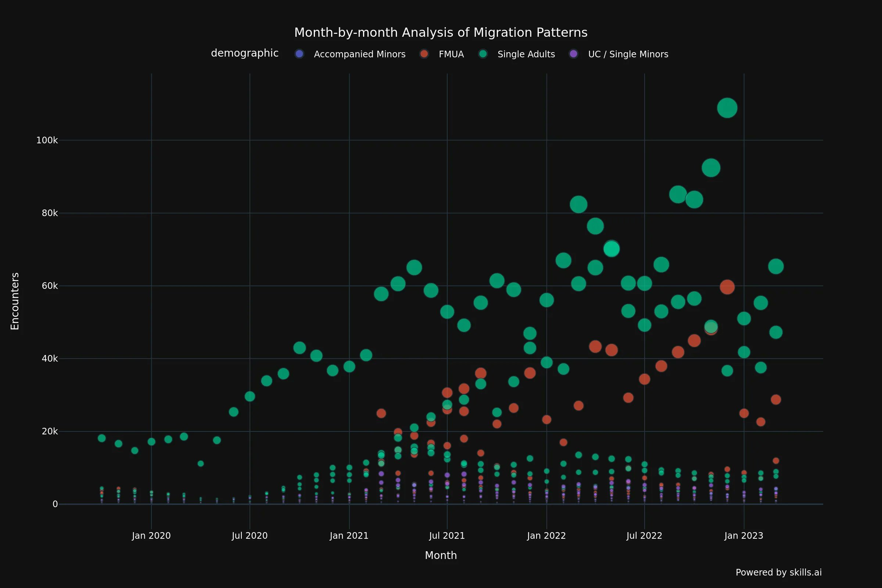Toggle the Single Adults legend marker
This screenshot has width=882, height=588.
[483, 54]
